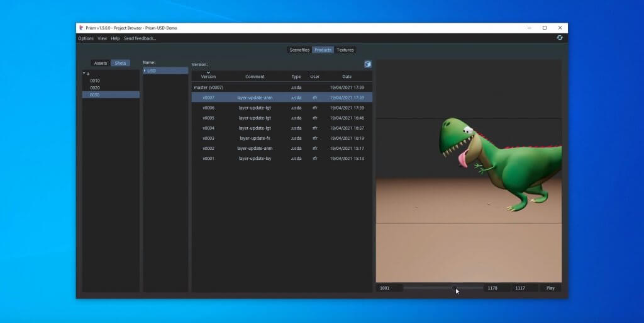Viewport: 644px width, 323px height.
Task: Click the date 19/04/2021 16:46 cell
Action: pos(347,118)
